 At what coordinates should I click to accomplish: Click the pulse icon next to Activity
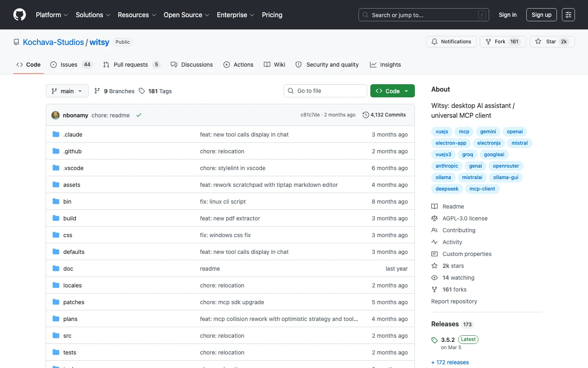pos(434,242)
